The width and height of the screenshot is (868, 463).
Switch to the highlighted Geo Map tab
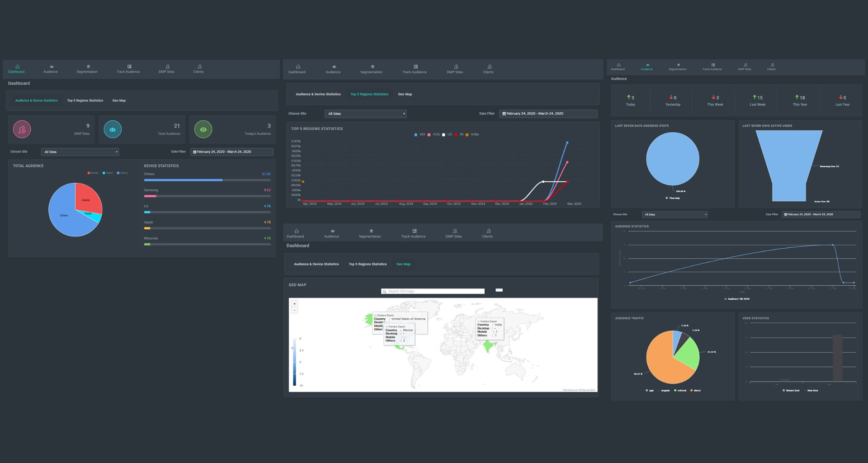coord(403,264)
